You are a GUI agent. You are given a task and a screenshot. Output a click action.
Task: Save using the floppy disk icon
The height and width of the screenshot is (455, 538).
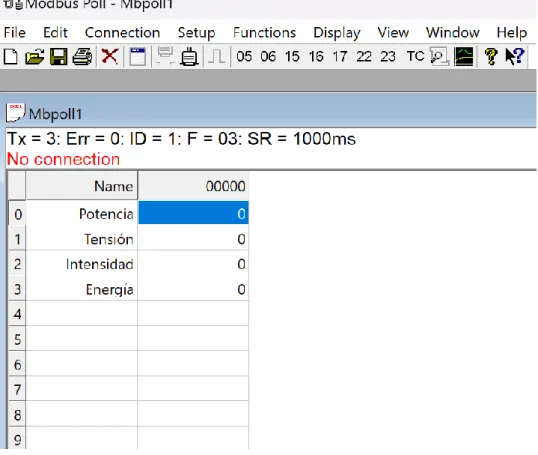point(58,56)
